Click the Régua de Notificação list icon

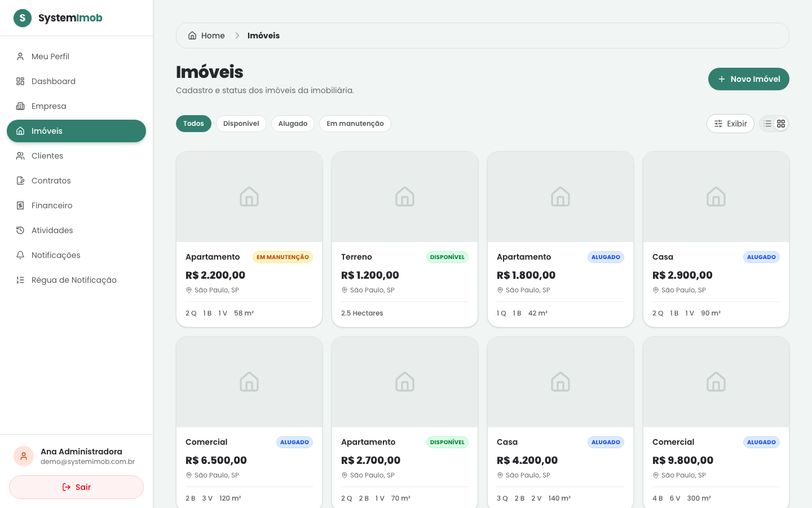(20, 280)
